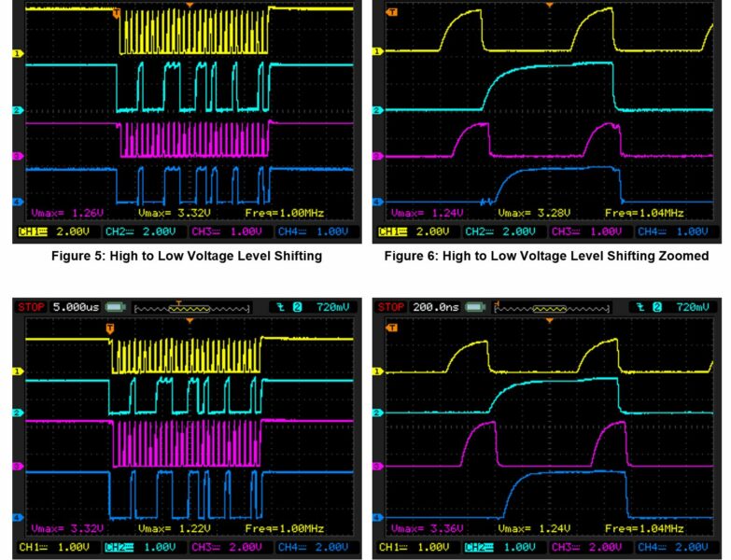Click the orange T trigger marker in Figure 6
The height and width of the screenshot is (560, 731).
[389, 12]
